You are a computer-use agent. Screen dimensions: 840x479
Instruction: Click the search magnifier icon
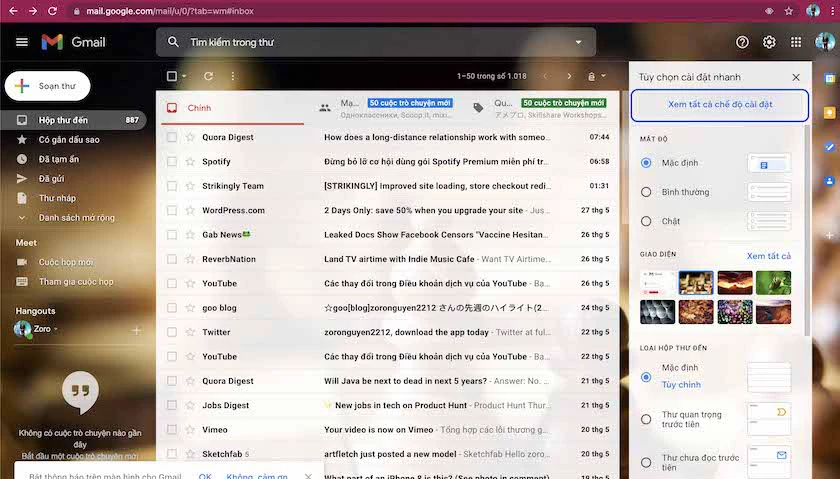click(x=172, y=42)
